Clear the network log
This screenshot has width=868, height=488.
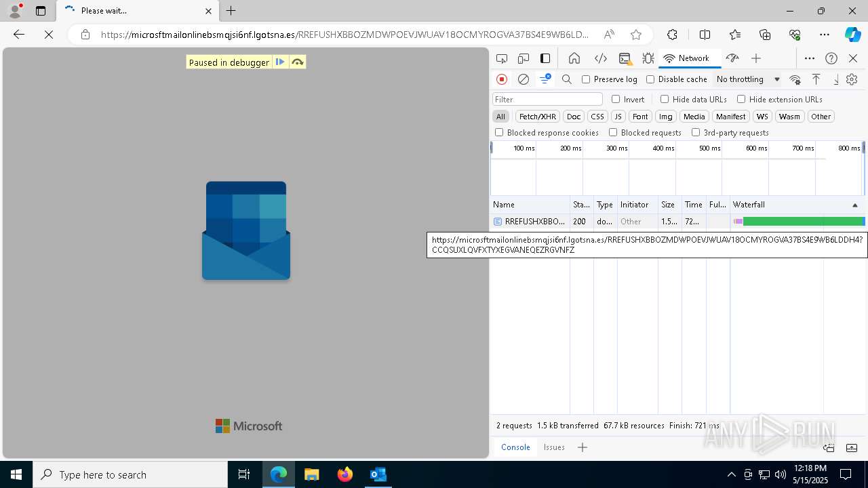(524, 79)
